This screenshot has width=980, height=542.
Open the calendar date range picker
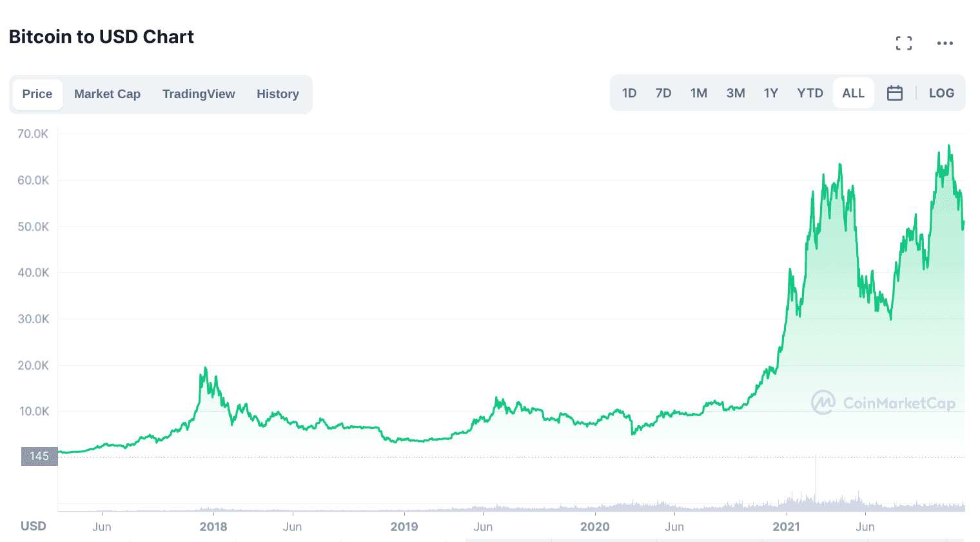(895, 93)
